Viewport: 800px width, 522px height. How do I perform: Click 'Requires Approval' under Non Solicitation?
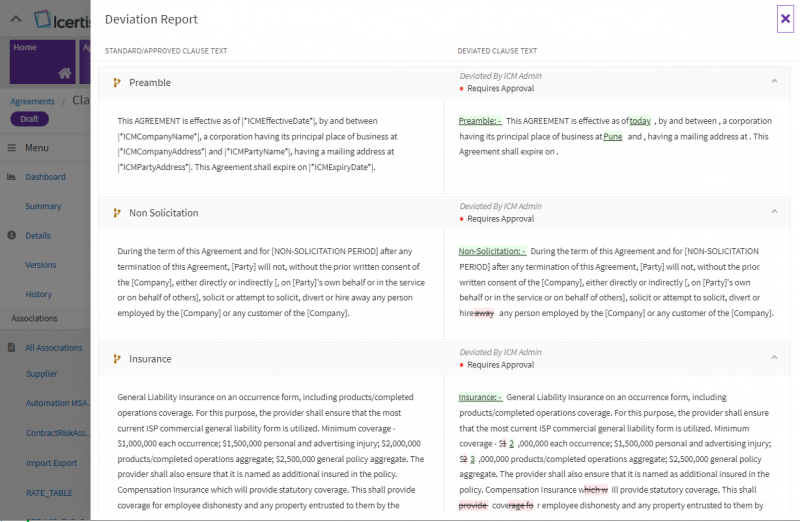pos(501,218)
